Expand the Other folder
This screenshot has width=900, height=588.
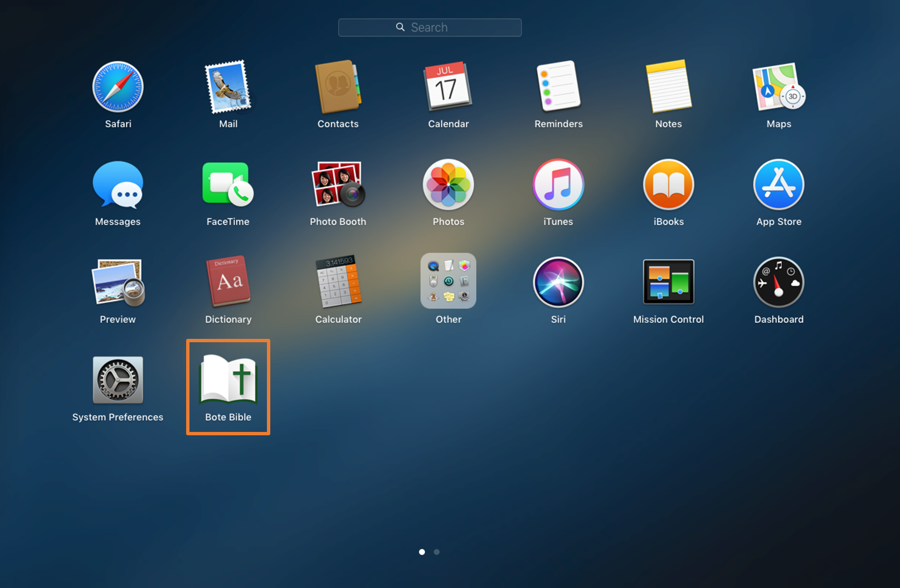click(448, 281)
